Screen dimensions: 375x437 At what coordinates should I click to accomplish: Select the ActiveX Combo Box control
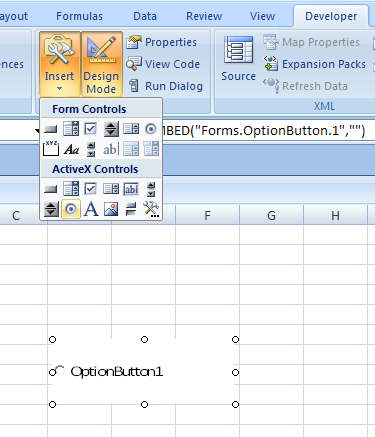click(71, 189)
